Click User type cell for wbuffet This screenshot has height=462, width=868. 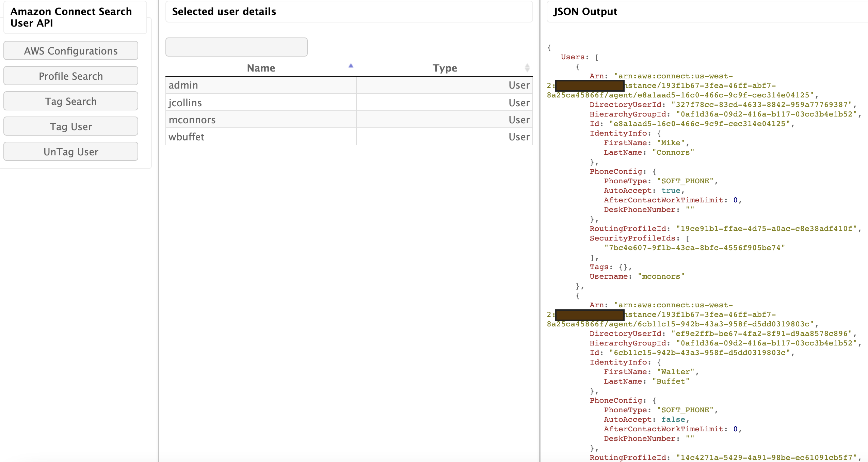point(519,137)
